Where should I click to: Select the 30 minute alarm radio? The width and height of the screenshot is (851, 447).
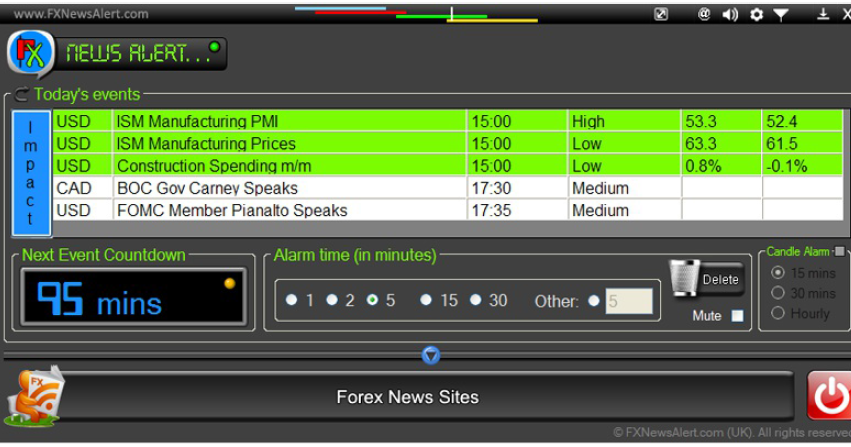coord(476,299)
